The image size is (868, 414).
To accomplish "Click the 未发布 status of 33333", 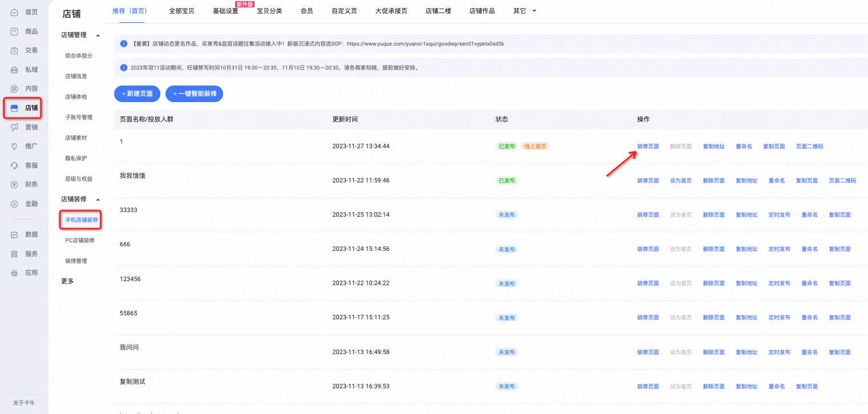I will (507, 215).
